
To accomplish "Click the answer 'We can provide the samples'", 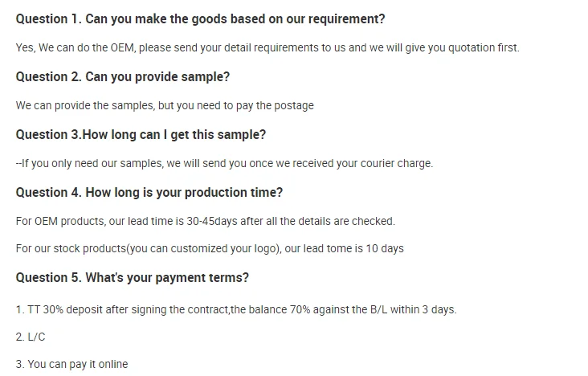I will pyautogui.click(x=165, y=106).
